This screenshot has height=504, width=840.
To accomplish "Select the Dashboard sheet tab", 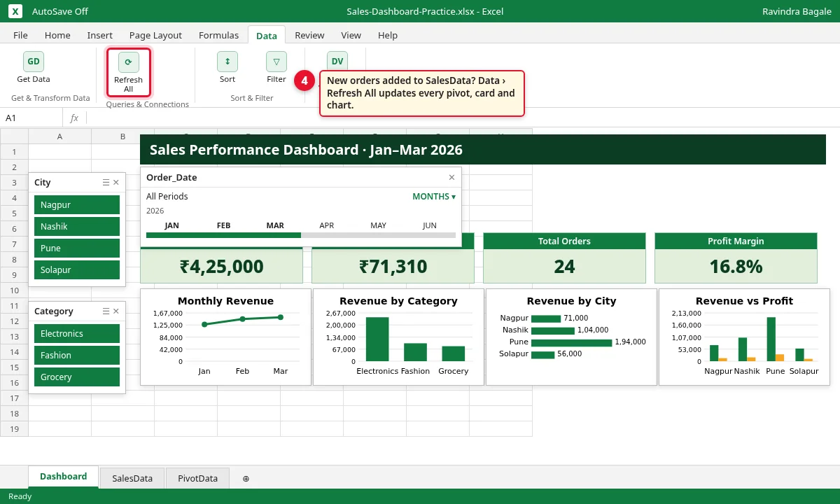I will (63, 476).
